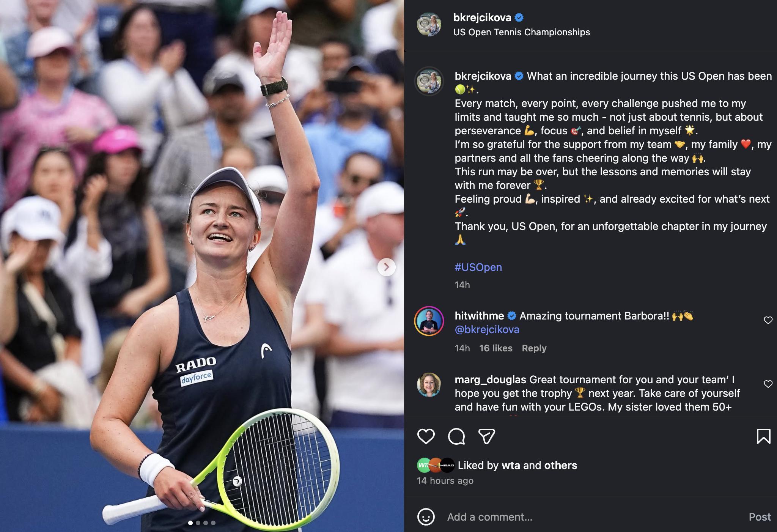Save the post with the bookmark icon
This screenshot has width=777, height=532.
click(763, 436)
